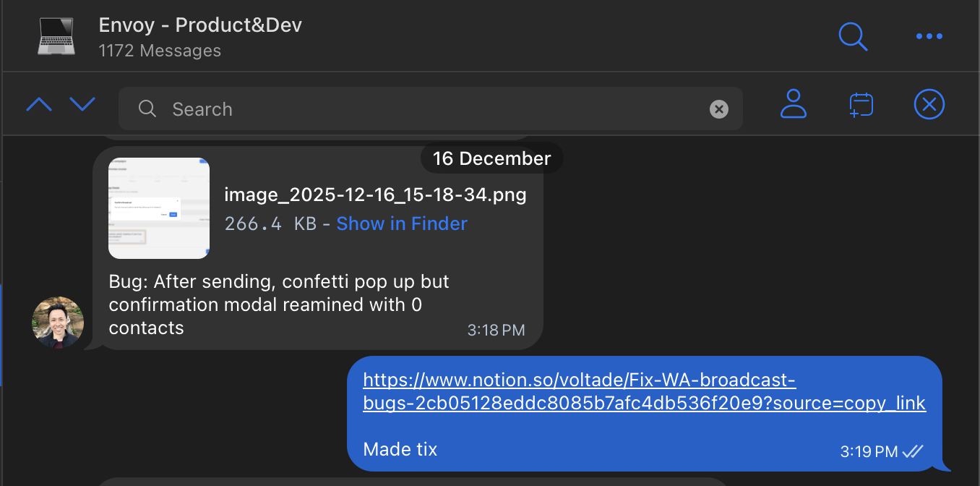Open the Envoy - Product&Dev chat header

coord(200,25)
